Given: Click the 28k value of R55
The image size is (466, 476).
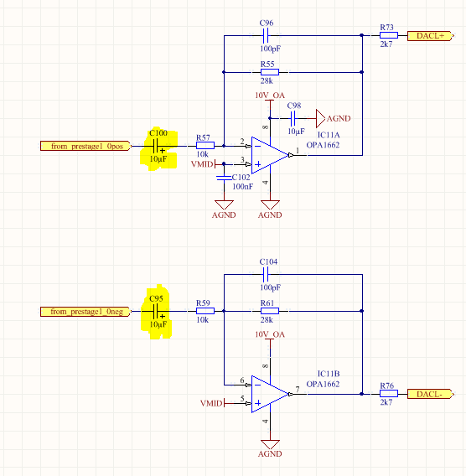Looking at the screenshot, I should (x=267, y=80).
